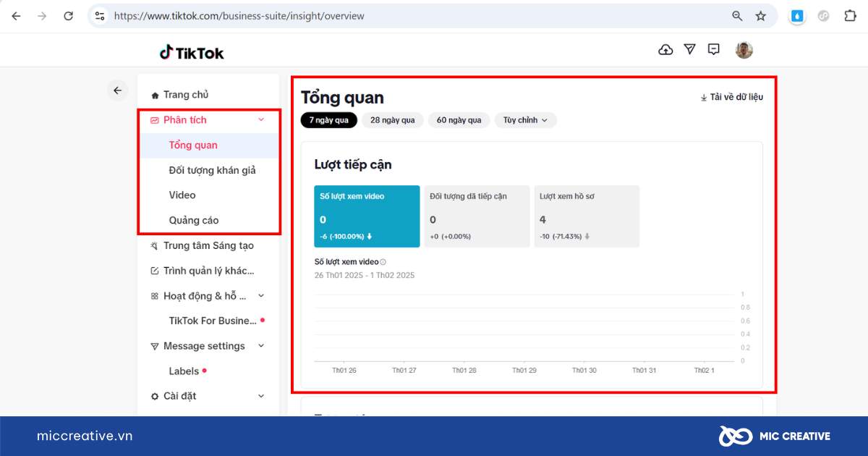Expand the Message settings chevron
The height and width of the screenshot is (456, 868).
[261, 346]
